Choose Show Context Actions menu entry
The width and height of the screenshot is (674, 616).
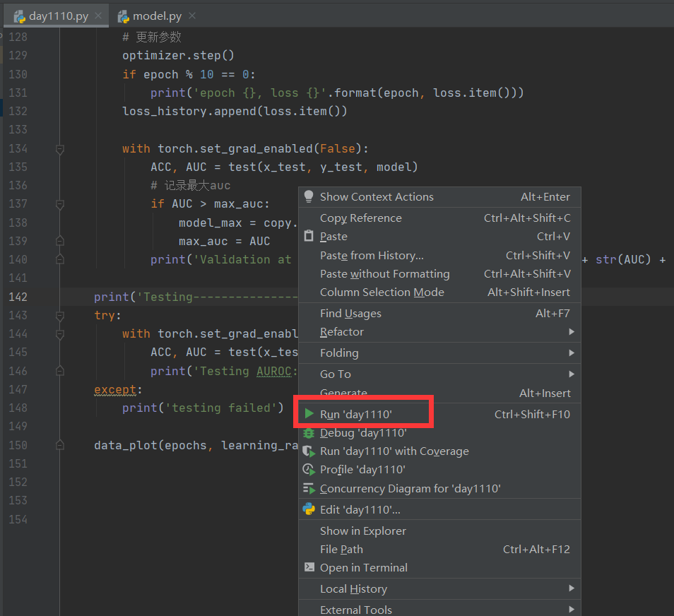(x=439, y=197)
